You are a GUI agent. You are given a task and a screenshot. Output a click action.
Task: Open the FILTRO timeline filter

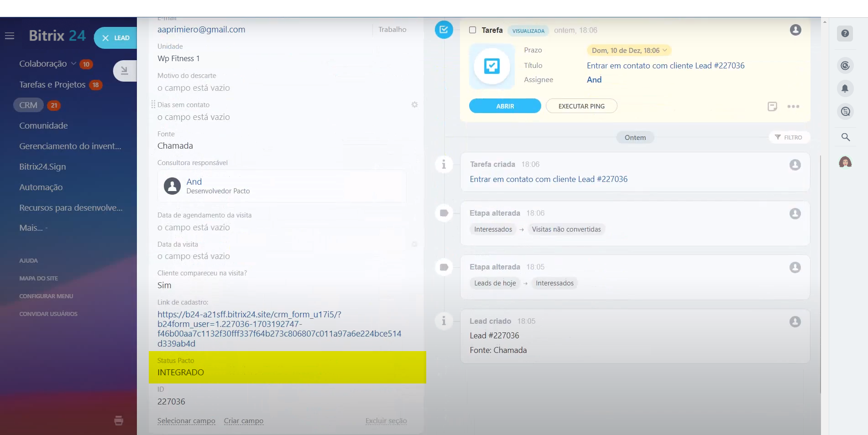click(x=789, y=137)
